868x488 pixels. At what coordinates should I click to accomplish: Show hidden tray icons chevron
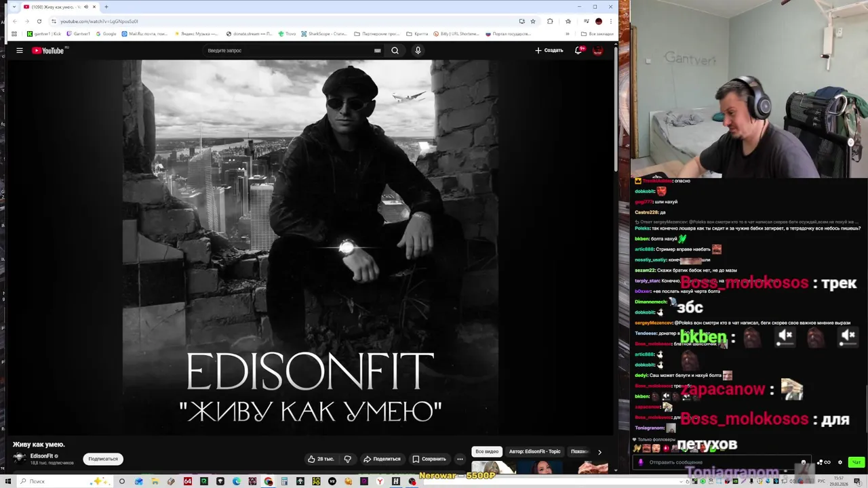tap(679, 481)
